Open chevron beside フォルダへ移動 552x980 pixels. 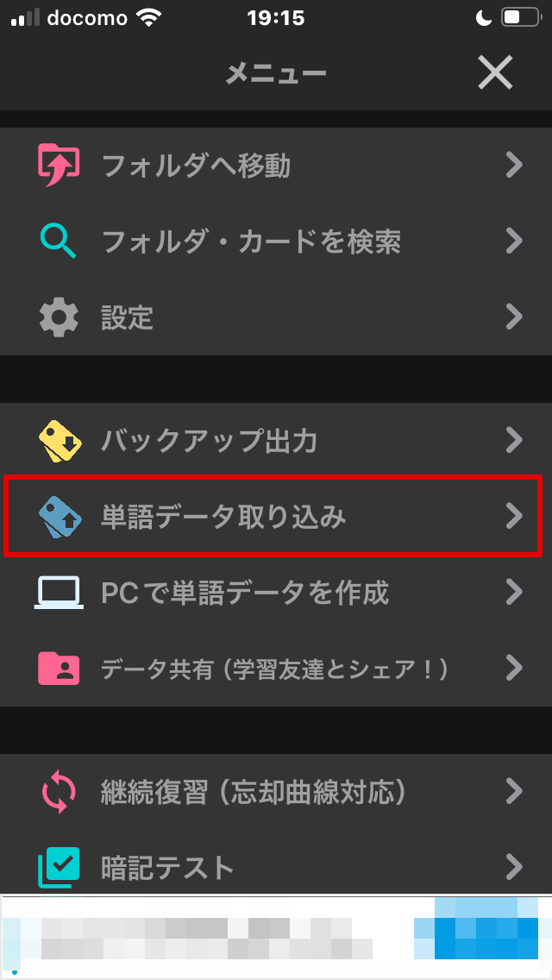tap(514, 166)
